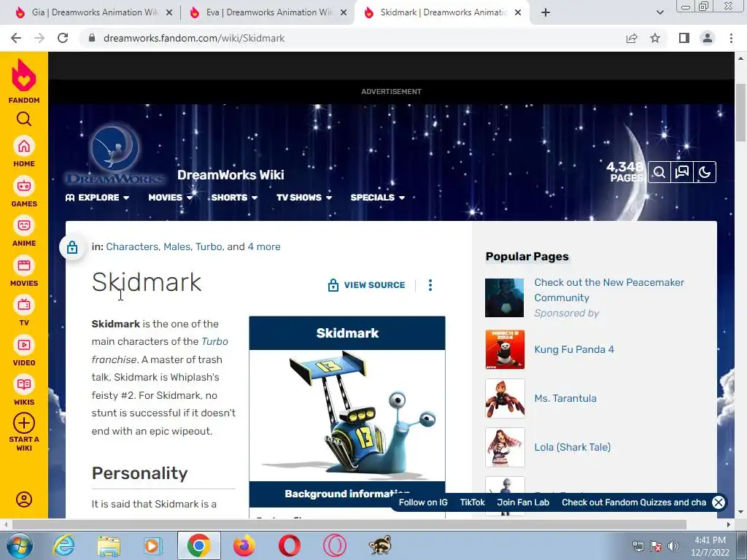Open volume control in system tray

point(673,545)
